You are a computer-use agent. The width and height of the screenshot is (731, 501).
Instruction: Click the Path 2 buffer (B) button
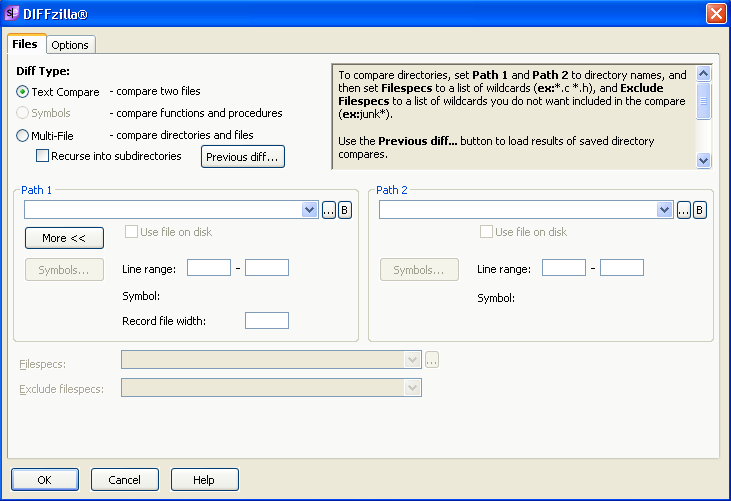(x=699, y=210)
